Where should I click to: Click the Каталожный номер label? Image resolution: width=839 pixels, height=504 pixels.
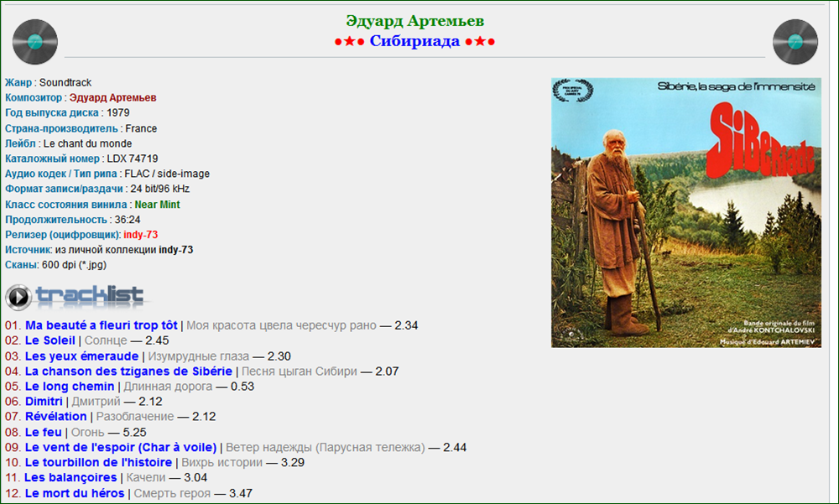pyautogui.click(x=52, y=158)
